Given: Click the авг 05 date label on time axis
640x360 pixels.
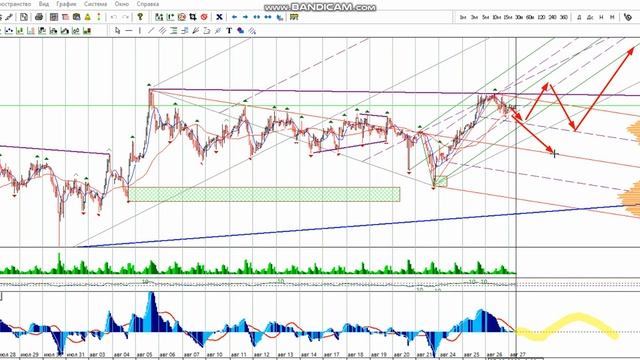Looking at the screenshot, I should point(144,355).
